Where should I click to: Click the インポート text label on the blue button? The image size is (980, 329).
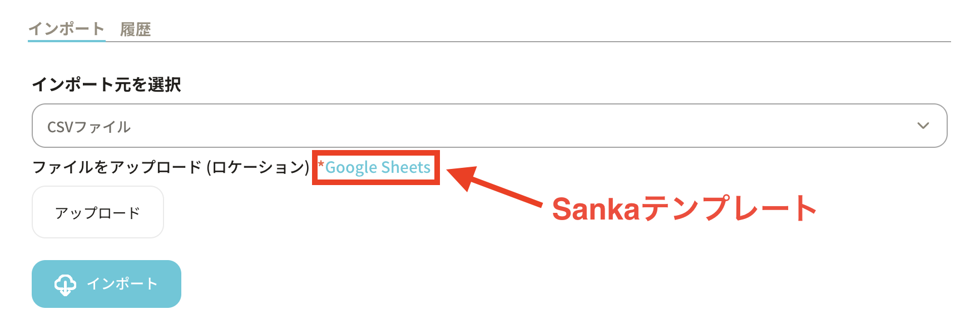(x=122, y=284)
